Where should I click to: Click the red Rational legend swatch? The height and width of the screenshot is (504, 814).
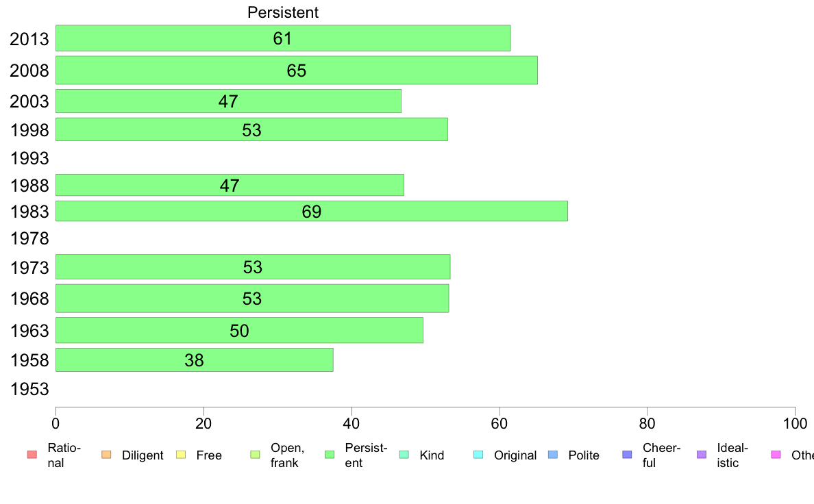click(x=32, y=455)
